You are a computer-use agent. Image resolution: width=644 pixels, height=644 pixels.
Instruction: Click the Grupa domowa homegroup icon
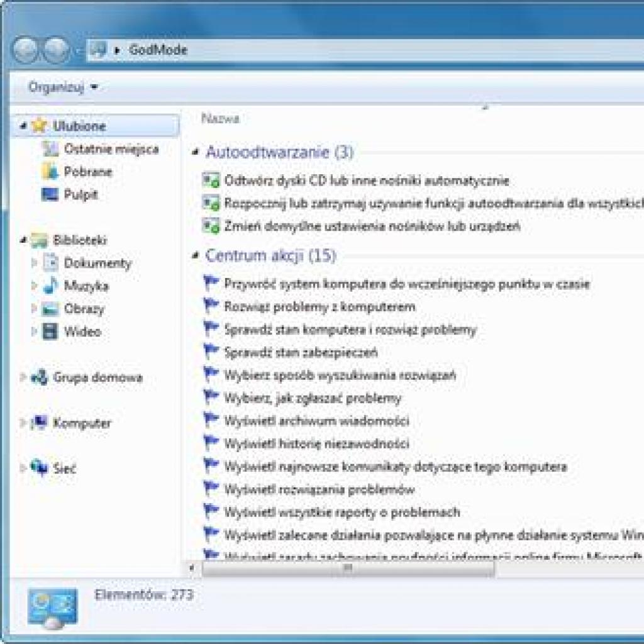point(40,377)
